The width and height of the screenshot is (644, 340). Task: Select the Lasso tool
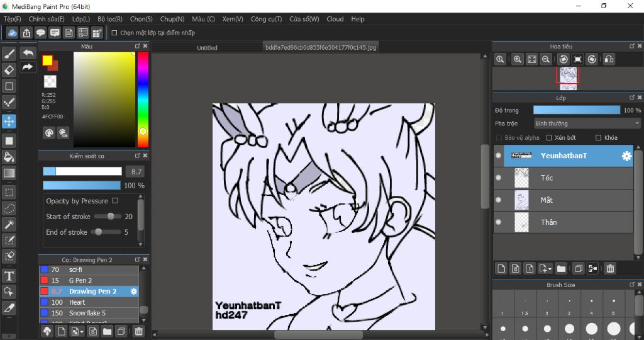[x=9, y=208]
